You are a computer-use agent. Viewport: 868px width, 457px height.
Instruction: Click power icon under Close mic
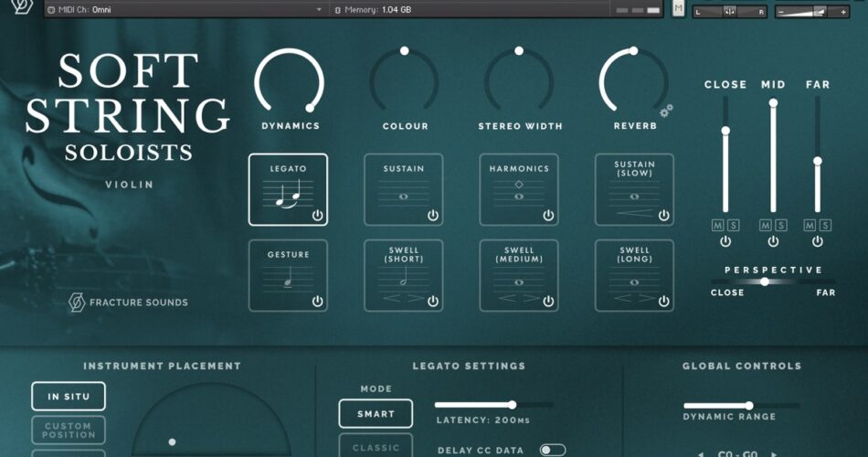pos(725,242)
